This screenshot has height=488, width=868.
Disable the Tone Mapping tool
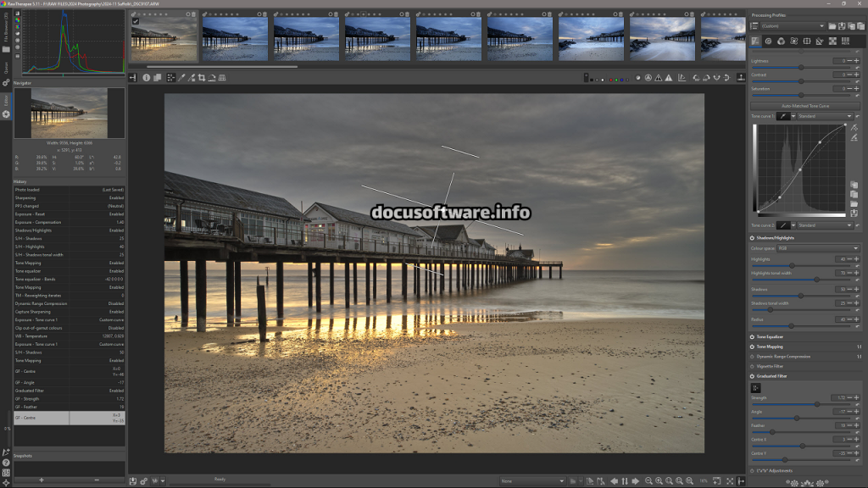click(753, 347)
